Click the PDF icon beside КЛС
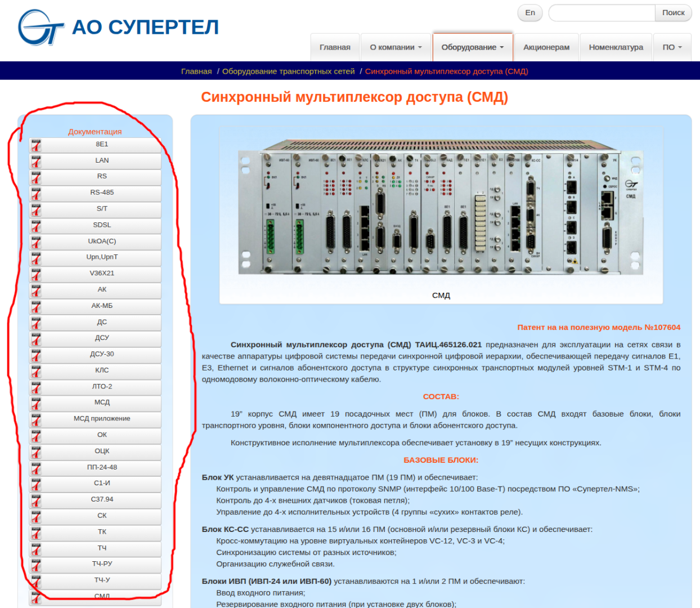The image size is (700, 608). (36, 372)
